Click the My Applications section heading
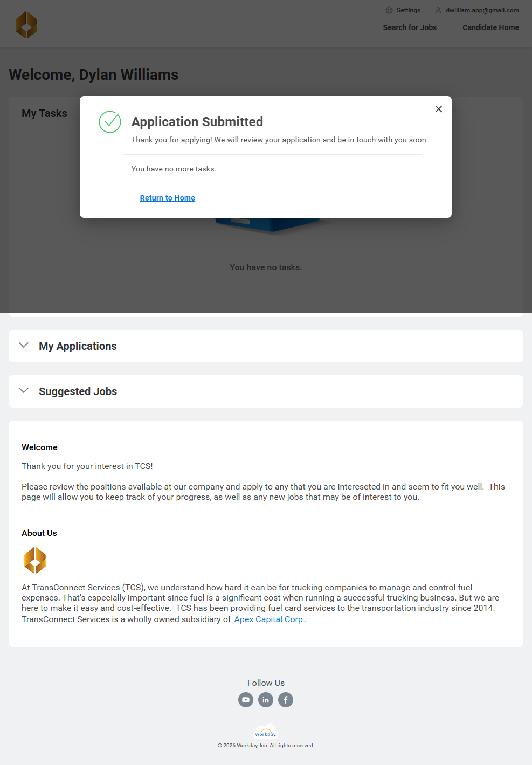532x765 pixels. coord(78,346)
